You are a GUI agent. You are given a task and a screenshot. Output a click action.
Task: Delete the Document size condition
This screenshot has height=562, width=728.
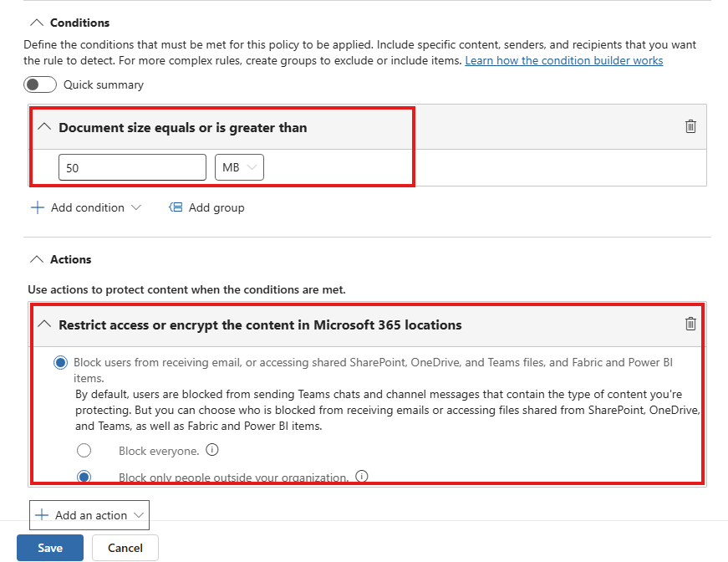[x=690, y=126]
